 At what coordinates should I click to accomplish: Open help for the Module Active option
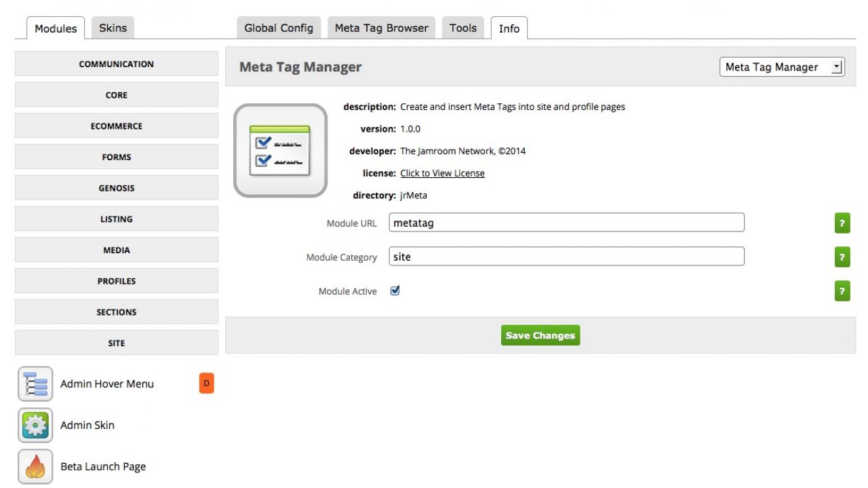click(x=842, y=292)
